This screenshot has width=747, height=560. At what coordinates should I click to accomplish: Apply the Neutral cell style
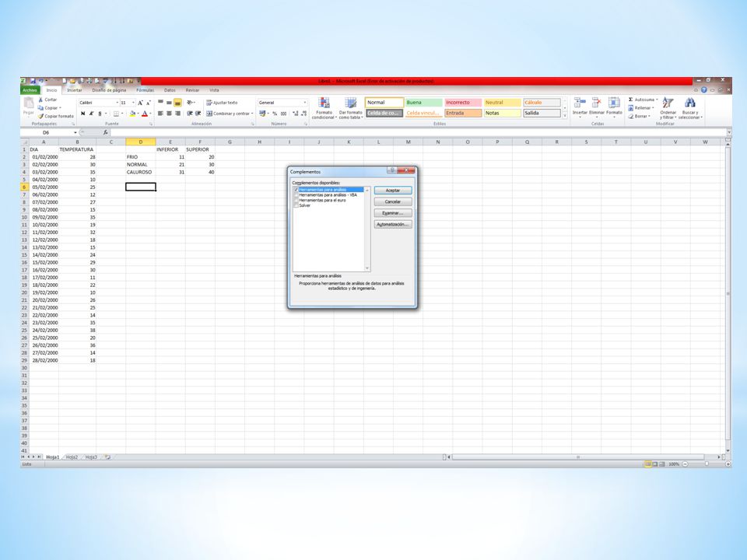(x=503, y=103)
